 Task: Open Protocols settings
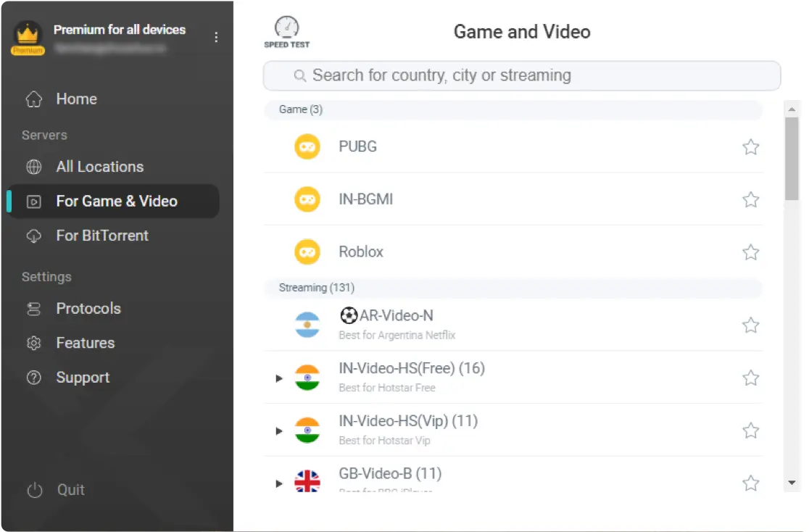[x=113, y=309]
